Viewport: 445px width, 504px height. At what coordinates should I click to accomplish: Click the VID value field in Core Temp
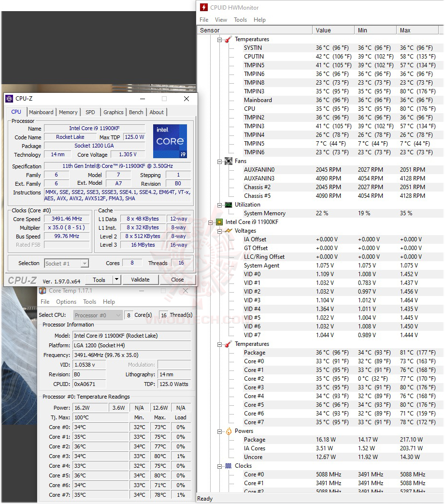pos(89,365)
